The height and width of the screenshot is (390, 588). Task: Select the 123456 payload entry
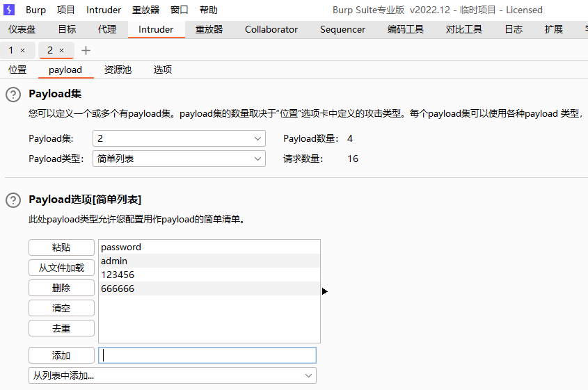tap(209, 275)
